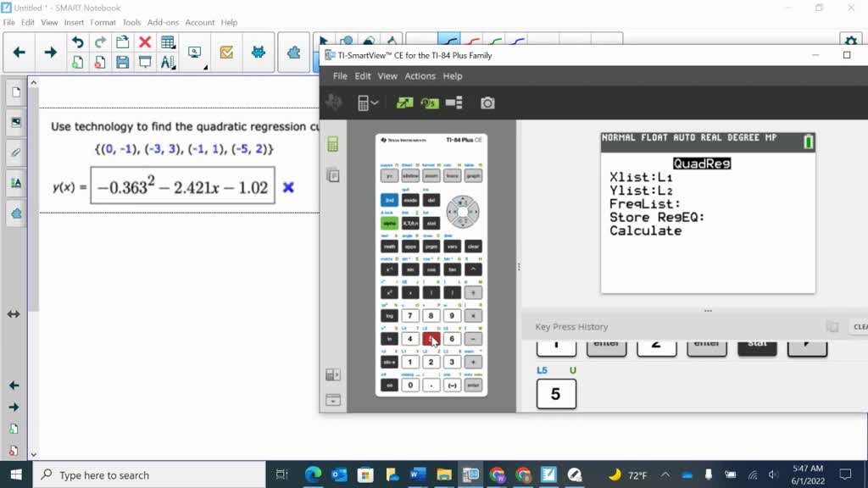Screen dimensions: 868x488
Task: Open the Gallery sidebar tab
Action: pos(15,122)
